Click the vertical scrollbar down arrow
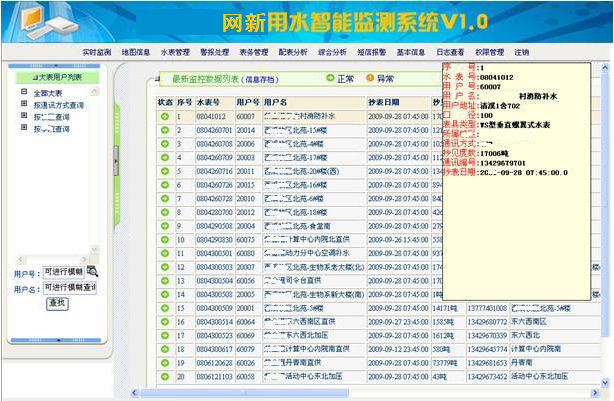The width and height of the screenshot is (614, 401). (605, 383)
